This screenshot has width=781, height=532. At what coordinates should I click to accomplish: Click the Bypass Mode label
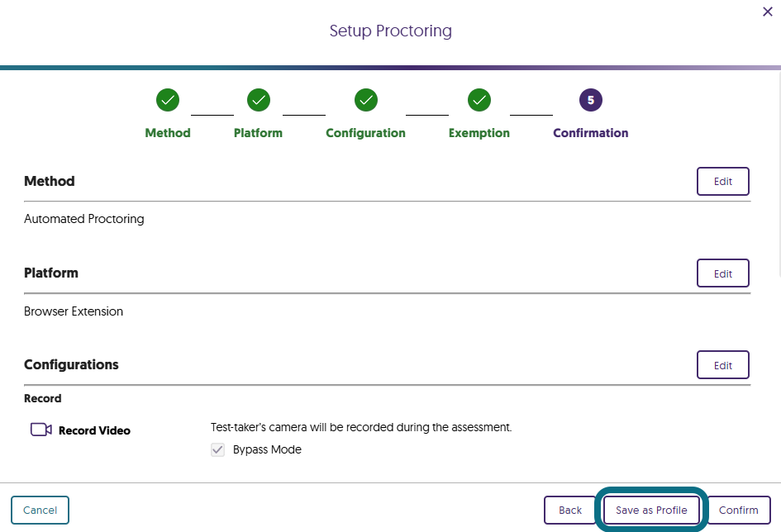267,450
